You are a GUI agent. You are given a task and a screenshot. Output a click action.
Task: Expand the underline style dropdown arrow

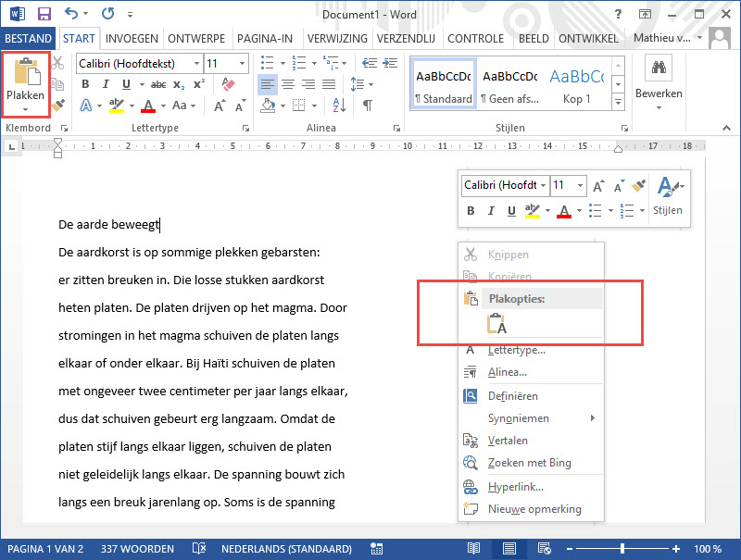(x=142, y=84)
